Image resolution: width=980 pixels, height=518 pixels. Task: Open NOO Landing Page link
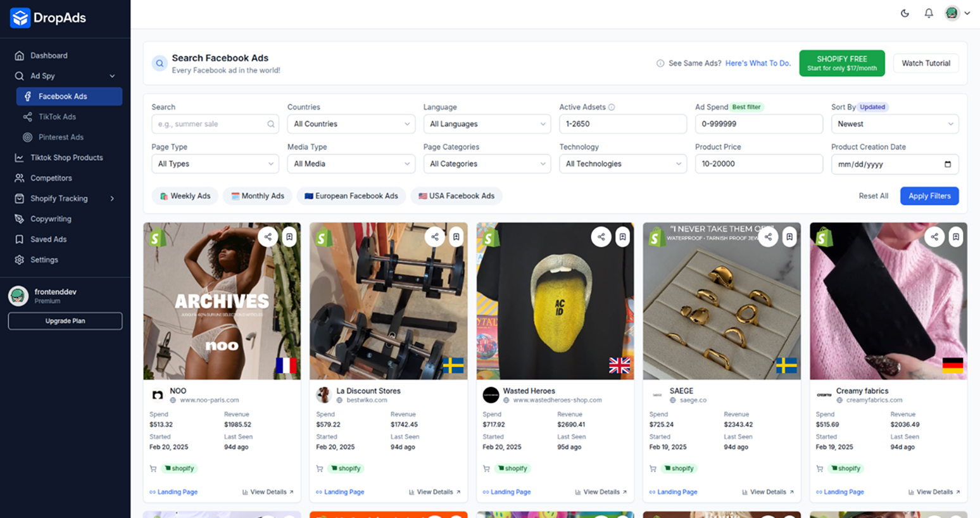pyautogui.click(x=173, y=492)
